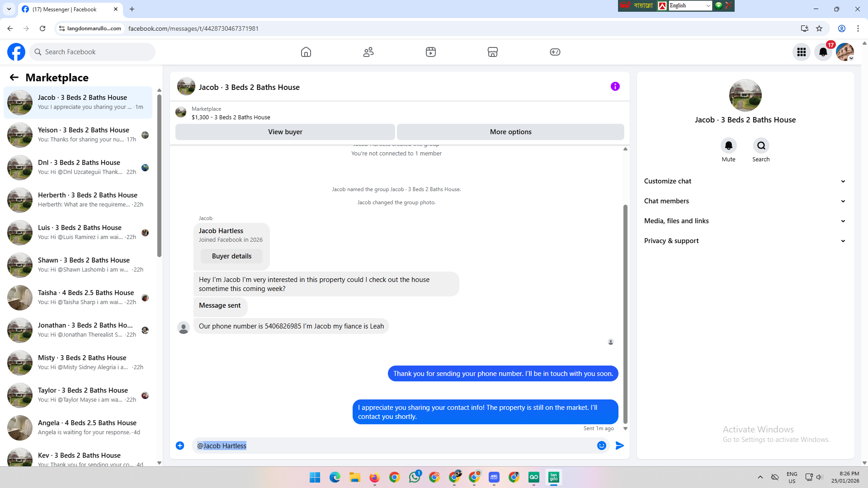Show hidden system tray icons
Viewport: 868px width, 488px height.
coord(760,477)
